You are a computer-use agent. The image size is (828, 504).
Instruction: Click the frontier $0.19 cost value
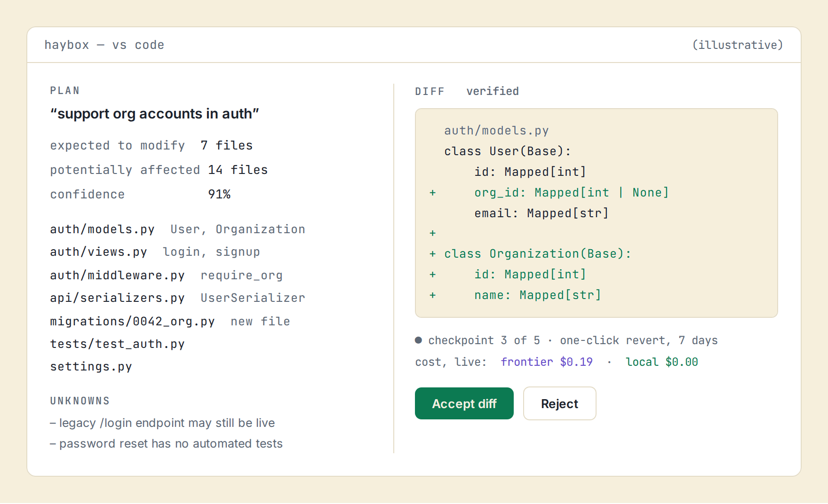547,362
